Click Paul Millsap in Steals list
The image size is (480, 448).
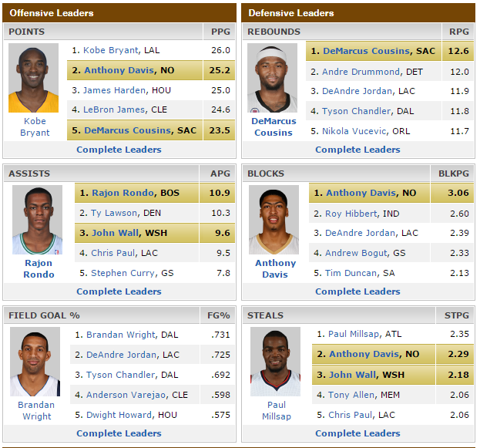[x=354, y=334]
